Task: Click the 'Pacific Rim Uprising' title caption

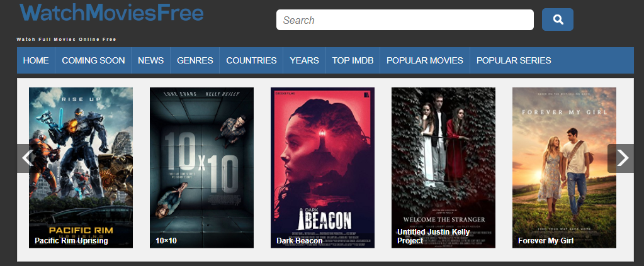Action: click(x=71, y=241)
